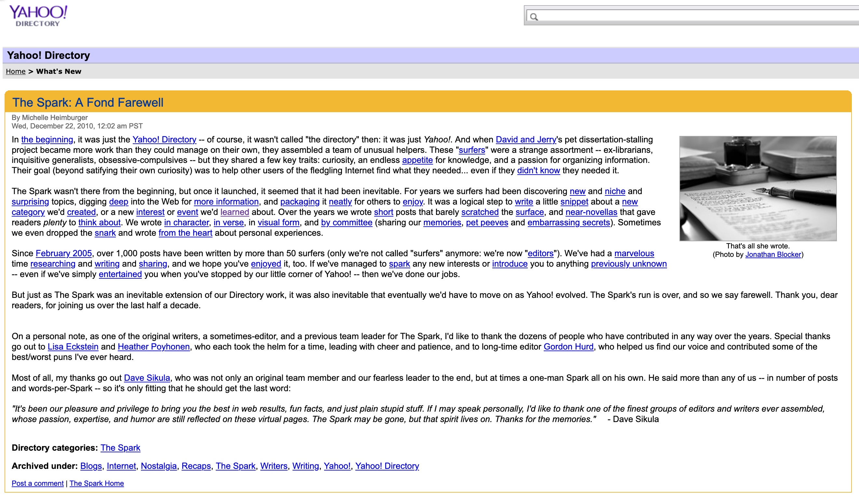This screenshot has width=859, height=504.
Task: Go to The Spark Home link
Action: point(96,483)
